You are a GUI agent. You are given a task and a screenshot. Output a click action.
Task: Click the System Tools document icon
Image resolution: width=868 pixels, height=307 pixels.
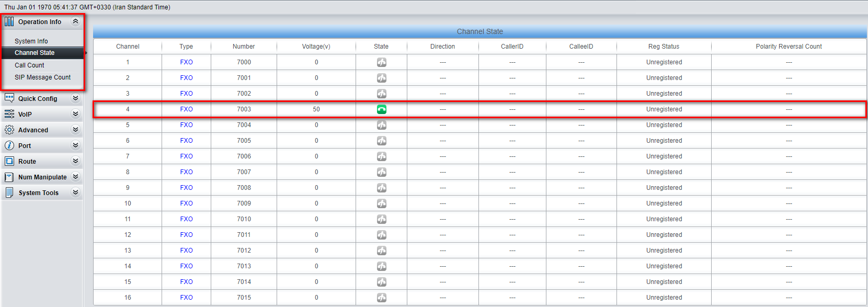(9, 192)
